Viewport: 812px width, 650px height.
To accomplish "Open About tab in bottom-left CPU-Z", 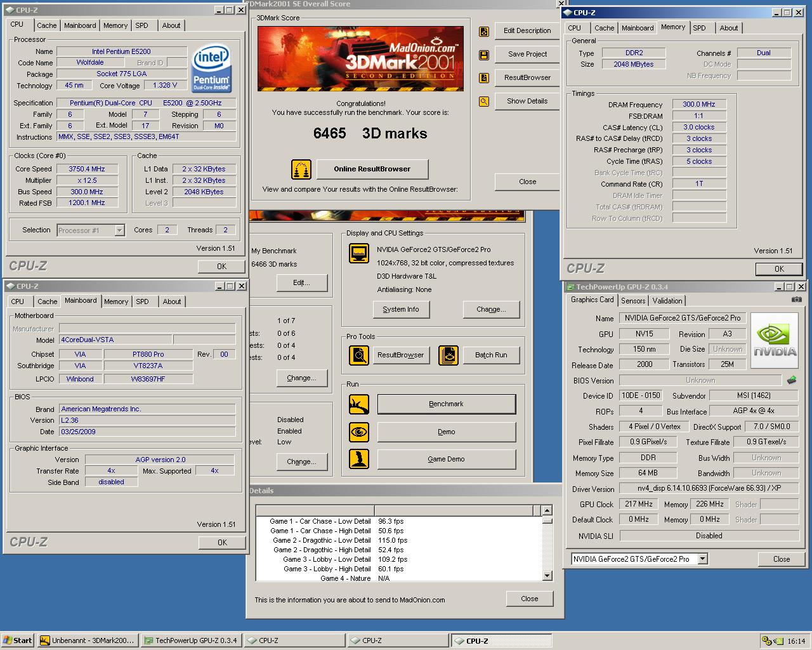I will 171,302.
